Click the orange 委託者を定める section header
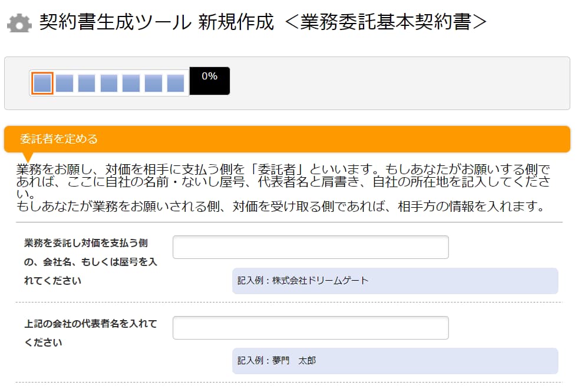Image resolution: width=588 pixels, height=389 pixels. pyautogui.click(x=287, y=139)
